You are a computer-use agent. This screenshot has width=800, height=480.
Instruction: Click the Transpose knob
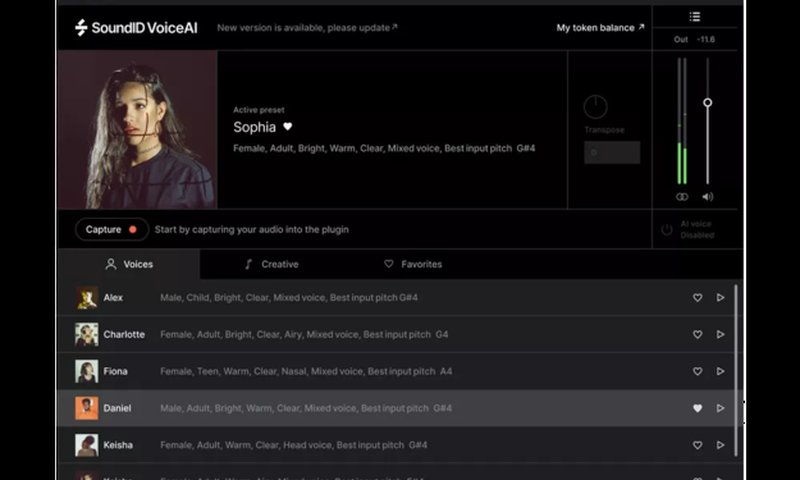coord(595,107)
